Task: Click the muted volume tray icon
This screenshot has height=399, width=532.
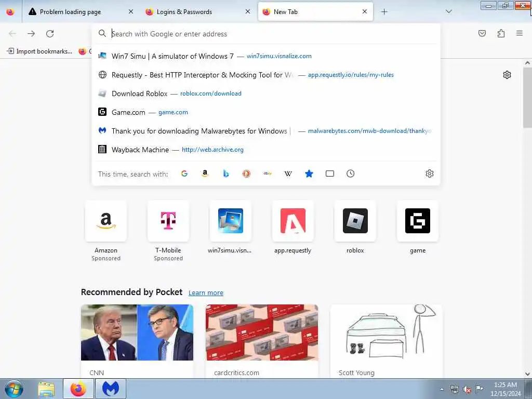Action: click(467, 389)
